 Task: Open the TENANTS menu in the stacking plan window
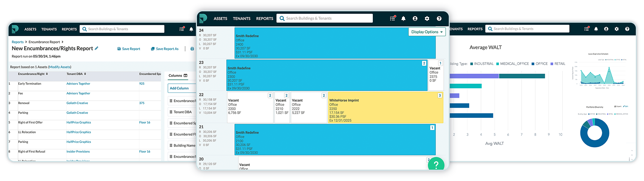(241, 19)
